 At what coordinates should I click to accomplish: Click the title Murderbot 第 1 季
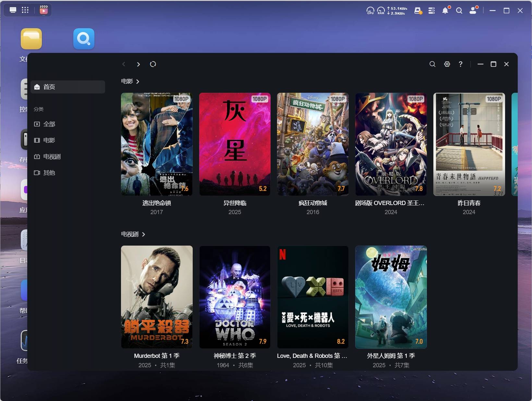pyautogui.click(x=157, y=356)
